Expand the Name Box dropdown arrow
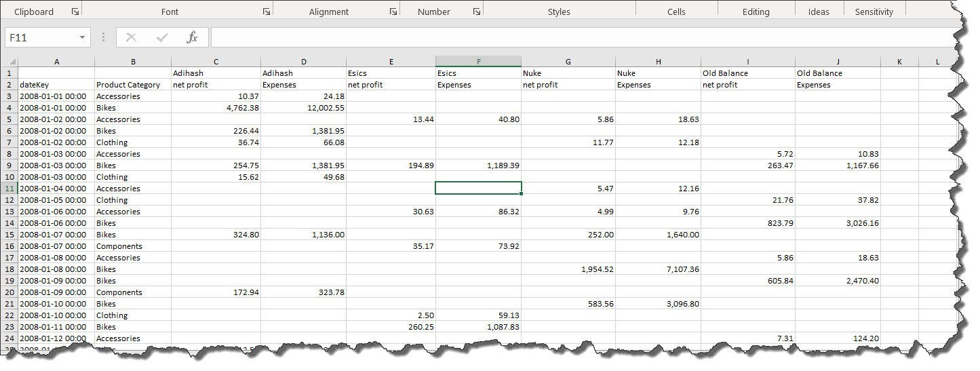 tap(82, 38)
